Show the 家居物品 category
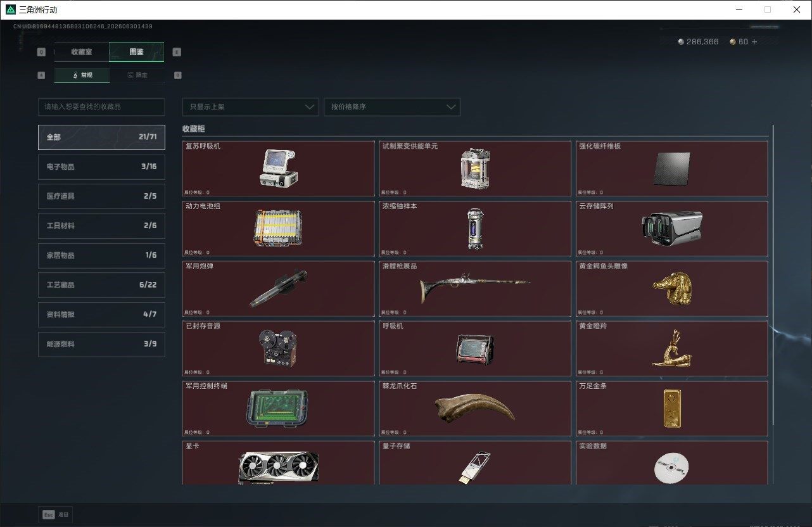Viewport: 812px width, 527px height. tap(101, 255)
